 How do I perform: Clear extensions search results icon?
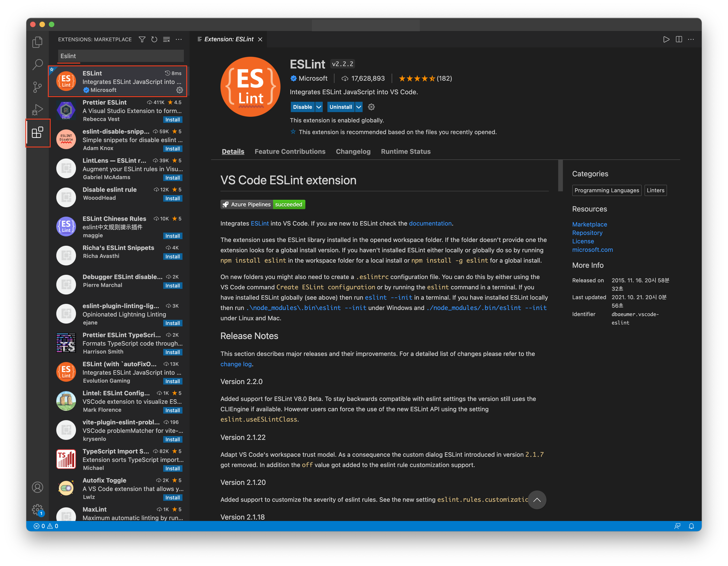[x=166, y=39]
